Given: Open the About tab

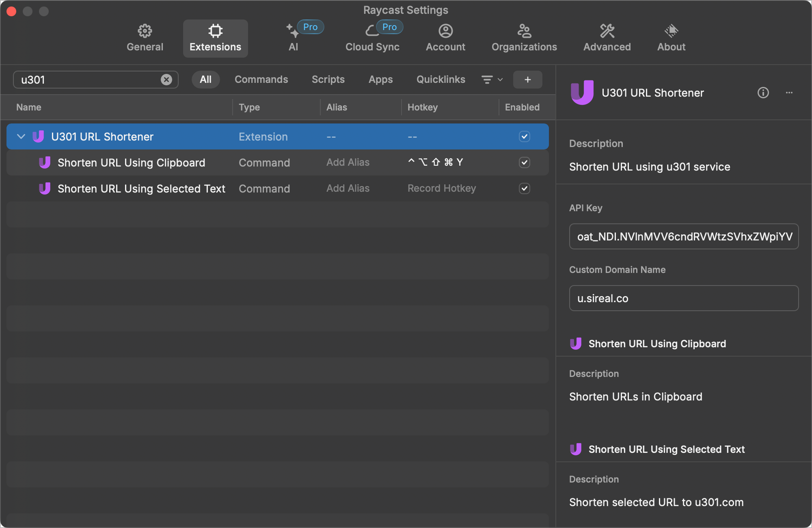Looking at the screenshot, I should (x=671, y=39).
